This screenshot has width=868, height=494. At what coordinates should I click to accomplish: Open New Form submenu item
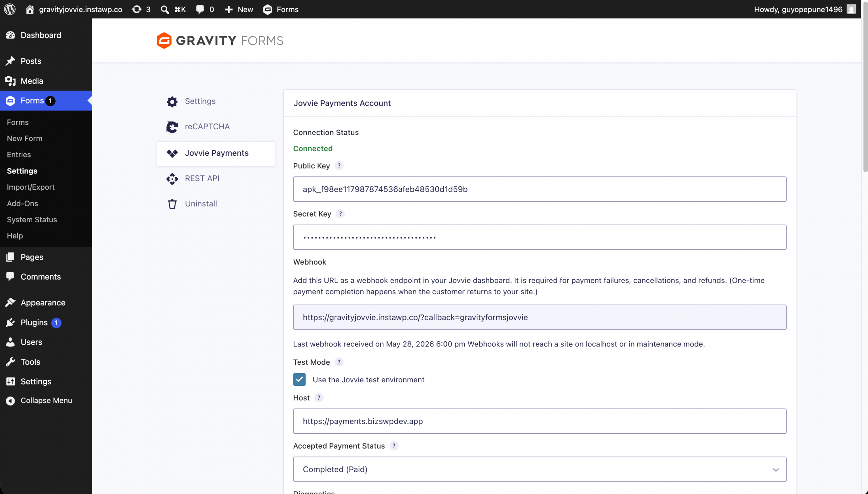click(x=24, y=138)
